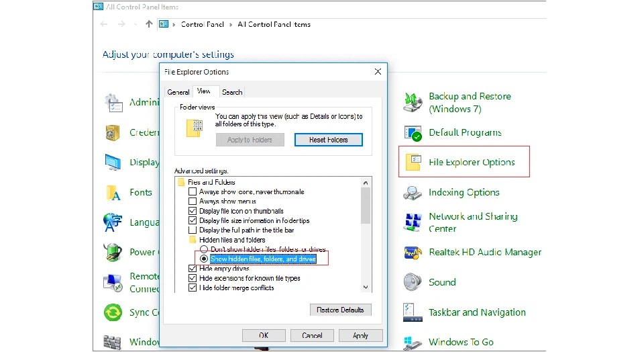Click the Restore Defaults button

click(341, 310)
